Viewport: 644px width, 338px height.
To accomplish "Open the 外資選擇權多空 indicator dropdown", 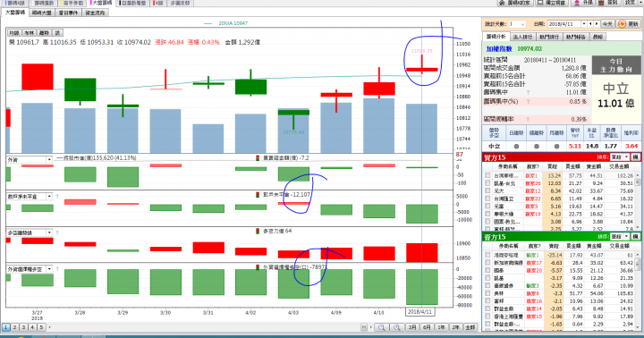I will (49, 269).
